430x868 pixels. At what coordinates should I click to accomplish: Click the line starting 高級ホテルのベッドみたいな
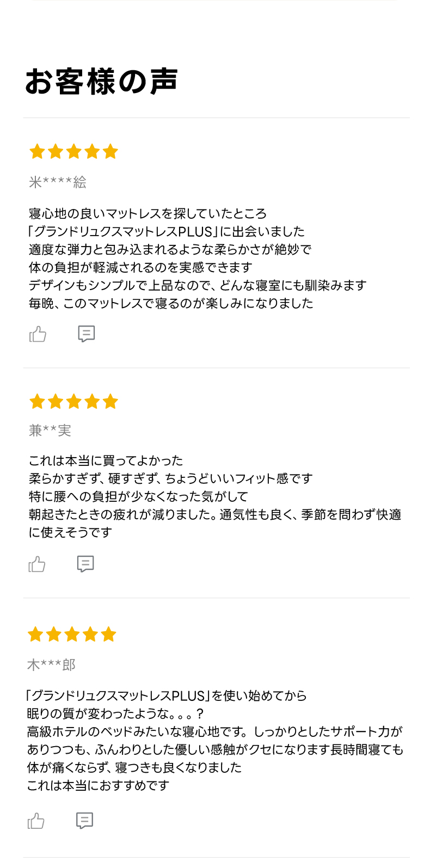click(x=214, y=731)
